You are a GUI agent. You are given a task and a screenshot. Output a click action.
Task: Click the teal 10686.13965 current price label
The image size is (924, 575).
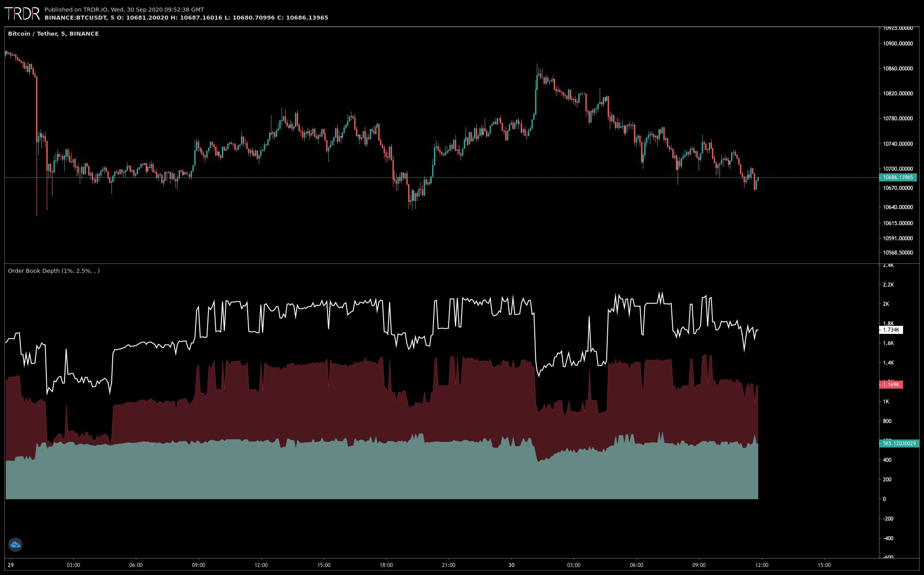point(897,177)
